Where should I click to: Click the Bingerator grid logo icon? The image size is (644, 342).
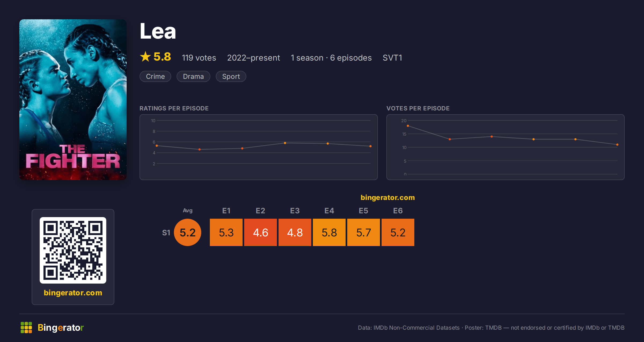(x=26, y=328)
